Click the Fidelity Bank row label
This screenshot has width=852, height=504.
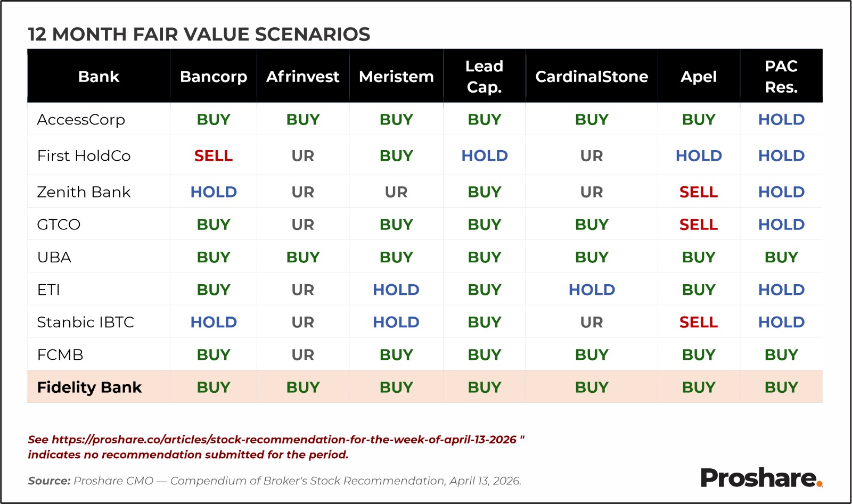(89, 387)
